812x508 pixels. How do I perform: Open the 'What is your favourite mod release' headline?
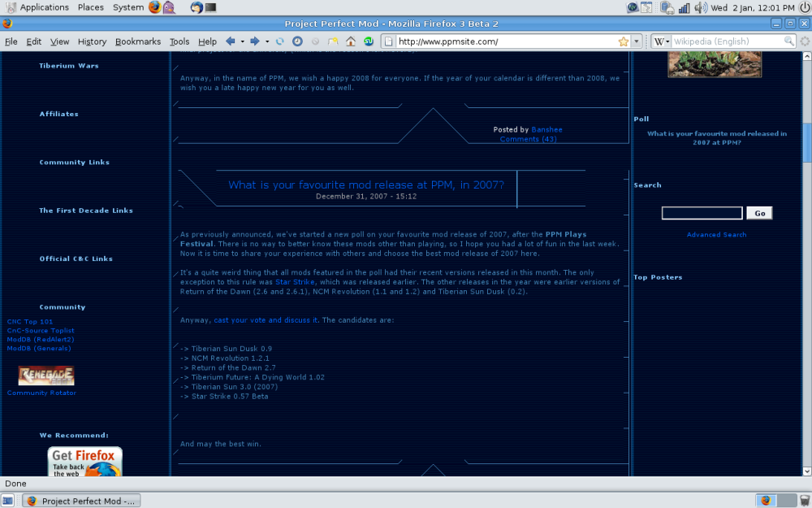click(x=366, y=185)
